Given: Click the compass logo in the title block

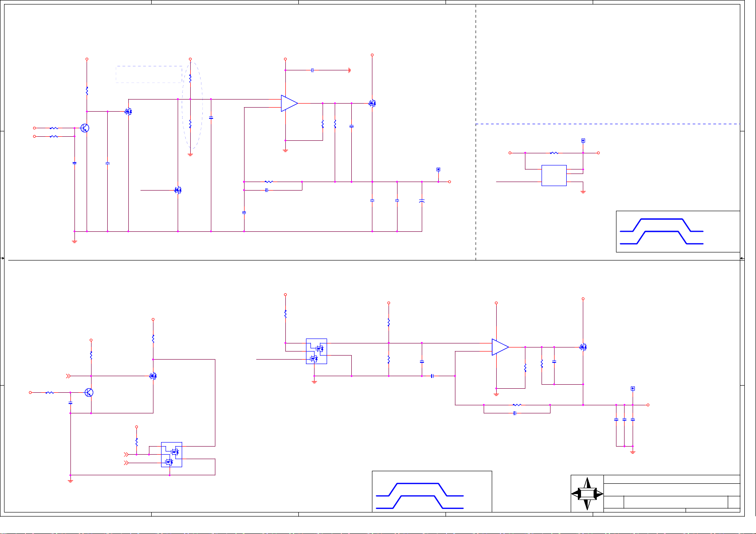Looking at the screenshot, I should tap(587, 494).
